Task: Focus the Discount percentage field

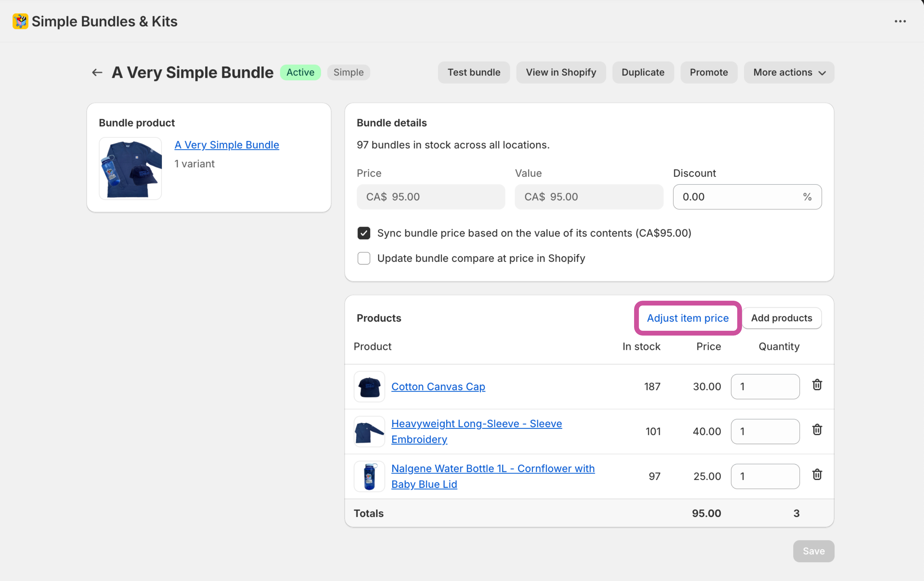Action: click(x=747, y=197)
